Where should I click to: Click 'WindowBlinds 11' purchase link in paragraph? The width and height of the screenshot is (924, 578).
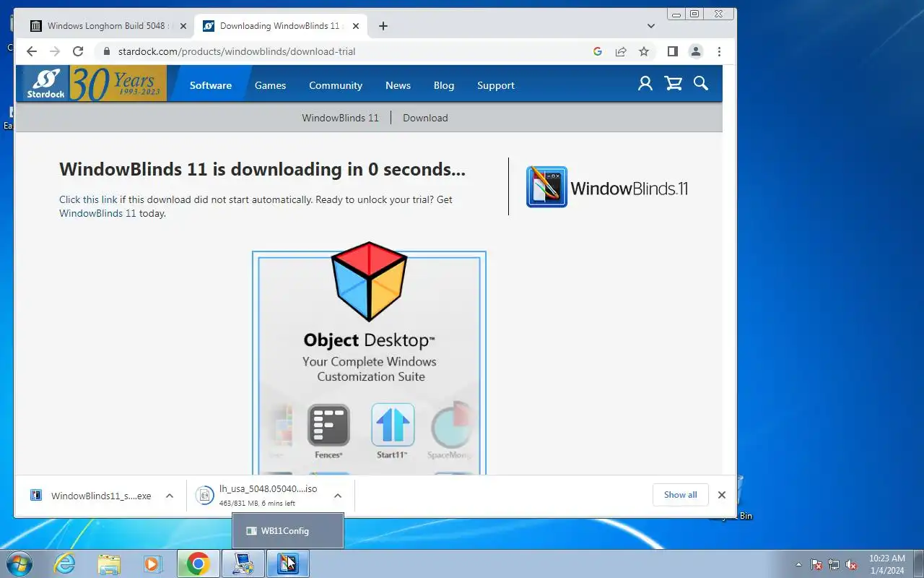pyautogui.click(x=97, y=213)
